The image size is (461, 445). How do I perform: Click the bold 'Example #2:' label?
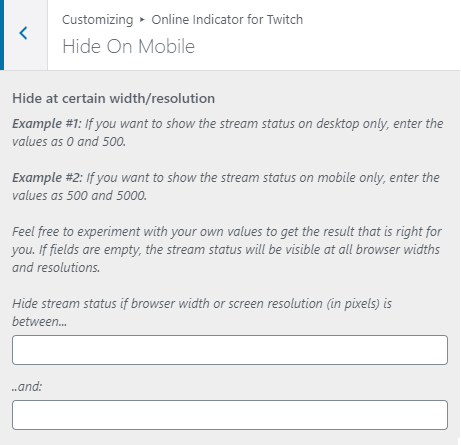click(47, 178)
